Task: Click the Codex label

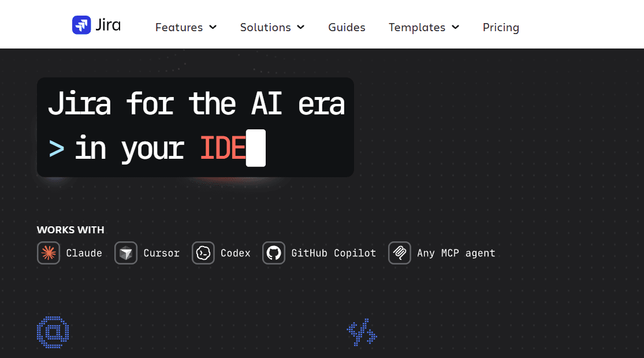Action: point(235,253)
